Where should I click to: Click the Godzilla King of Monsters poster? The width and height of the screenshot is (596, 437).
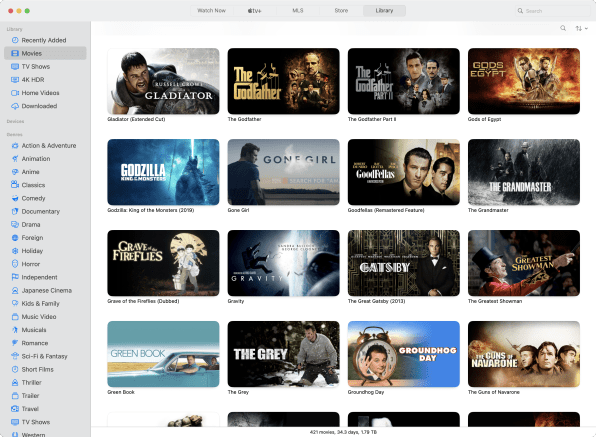[x=163, y=172]
